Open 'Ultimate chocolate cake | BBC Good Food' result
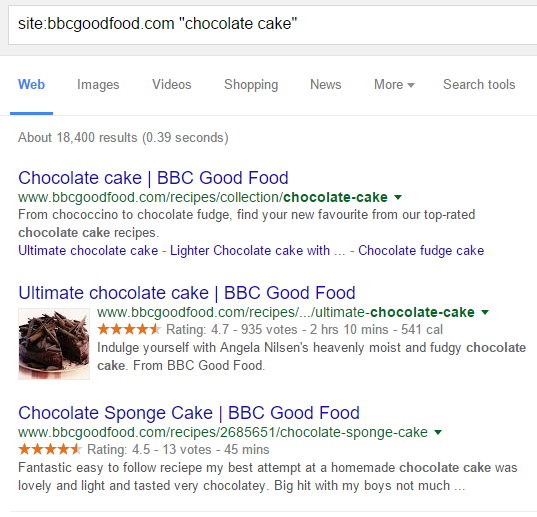 (187, 293)
